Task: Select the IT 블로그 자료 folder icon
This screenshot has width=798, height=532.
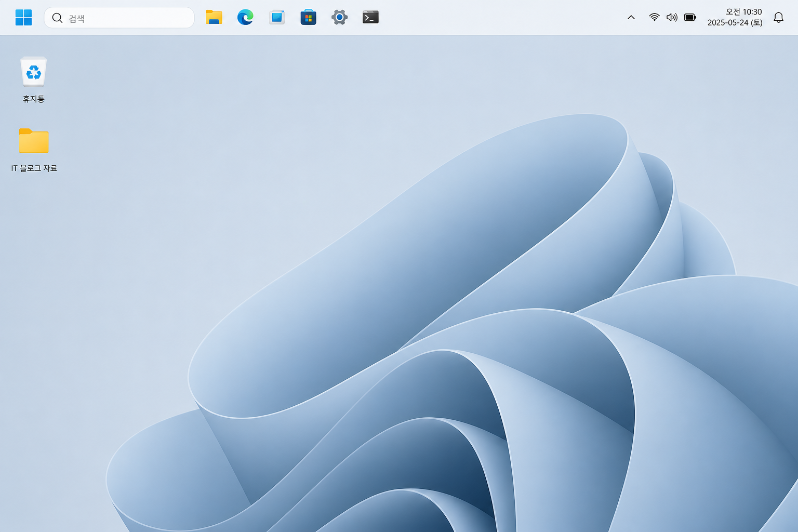Action: (34, 141)
